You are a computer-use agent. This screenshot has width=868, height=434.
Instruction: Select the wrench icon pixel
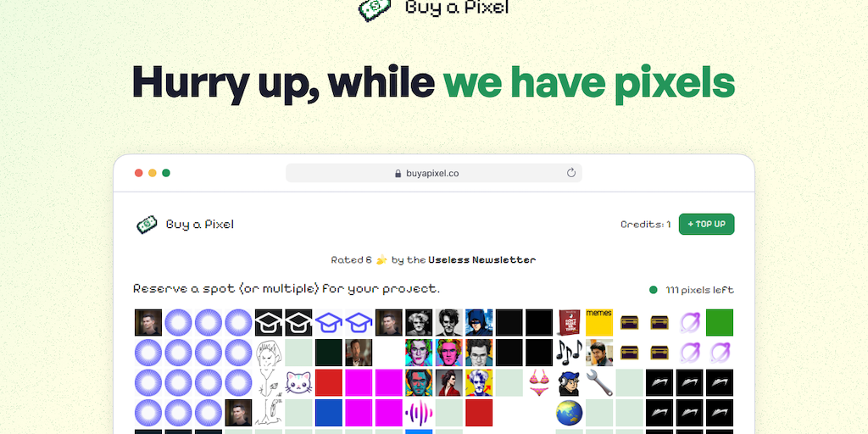(599, 383)
